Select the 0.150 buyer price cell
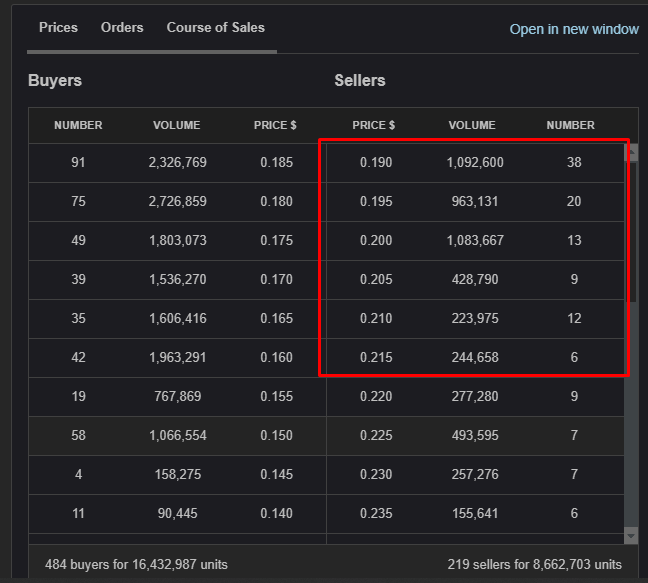The image size is (648, 583). [x=276, y=435]
